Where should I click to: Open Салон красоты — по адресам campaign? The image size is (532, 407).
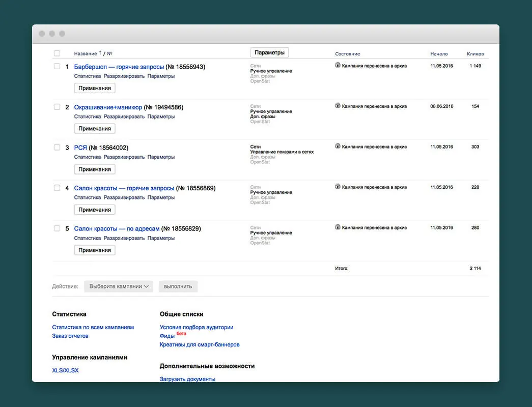tap(117, 228)
